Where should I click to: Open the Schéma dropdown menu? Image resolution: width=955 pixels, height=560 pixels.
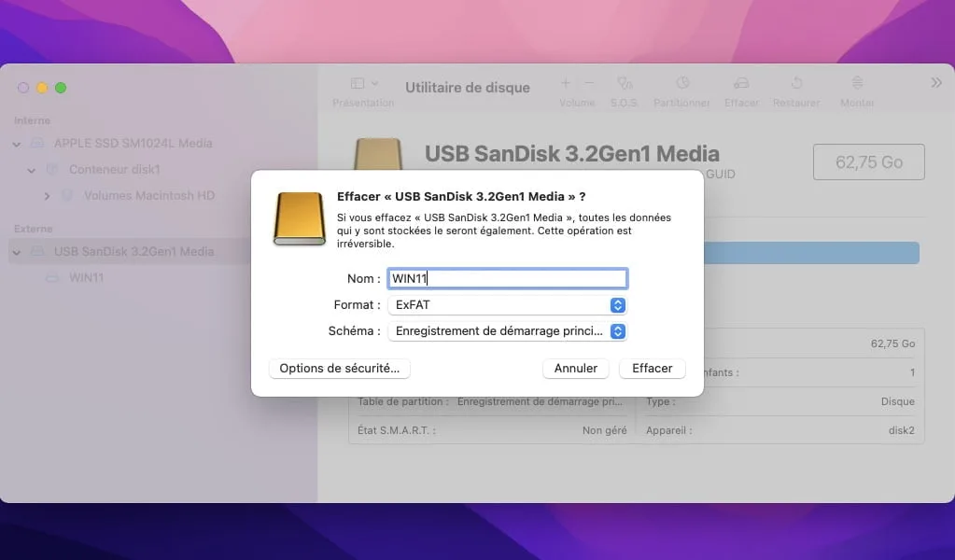tap(507, 331)
